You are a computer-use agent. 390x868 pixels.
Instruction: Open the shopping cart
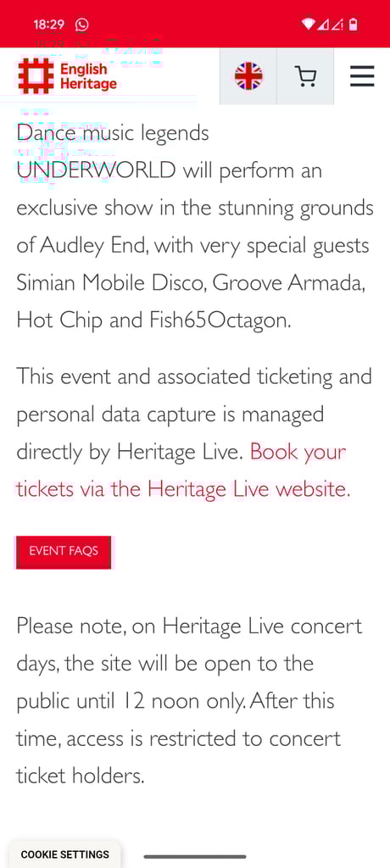pos(305,76)
